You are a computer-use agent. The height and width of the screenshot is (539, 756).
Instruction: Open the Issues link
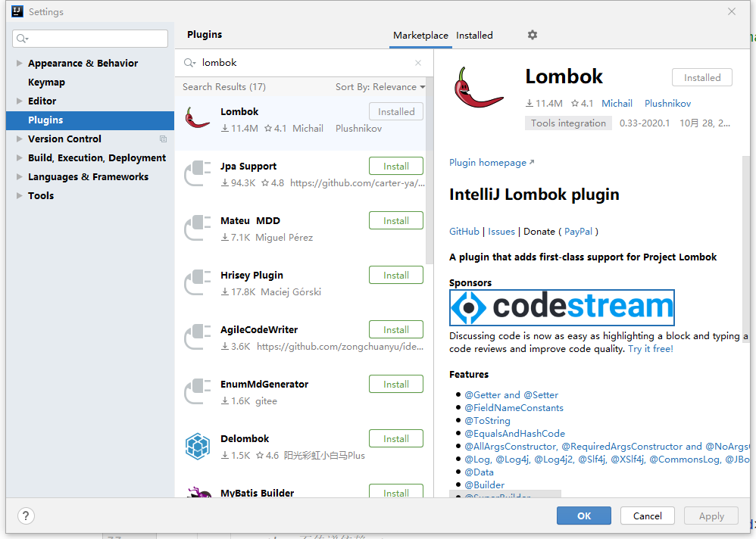[x=501, y=231]
